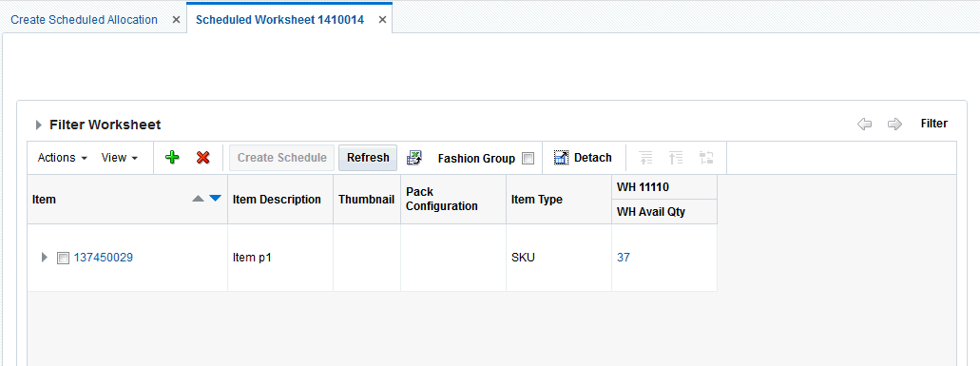This screenshot has width=980, height=366.
Task: Click the Refresh button
Action: [x=368, y=158]
